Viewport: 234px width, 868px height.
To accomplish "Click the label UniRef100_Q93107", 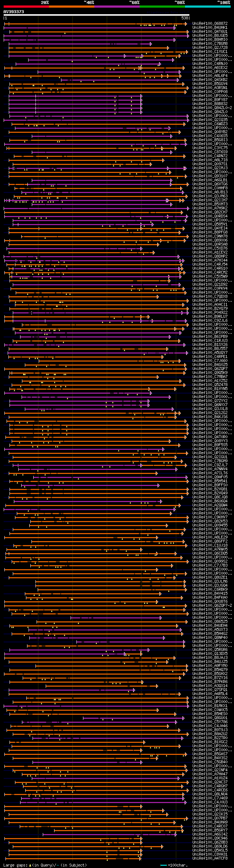I will [x=210, y=176].
